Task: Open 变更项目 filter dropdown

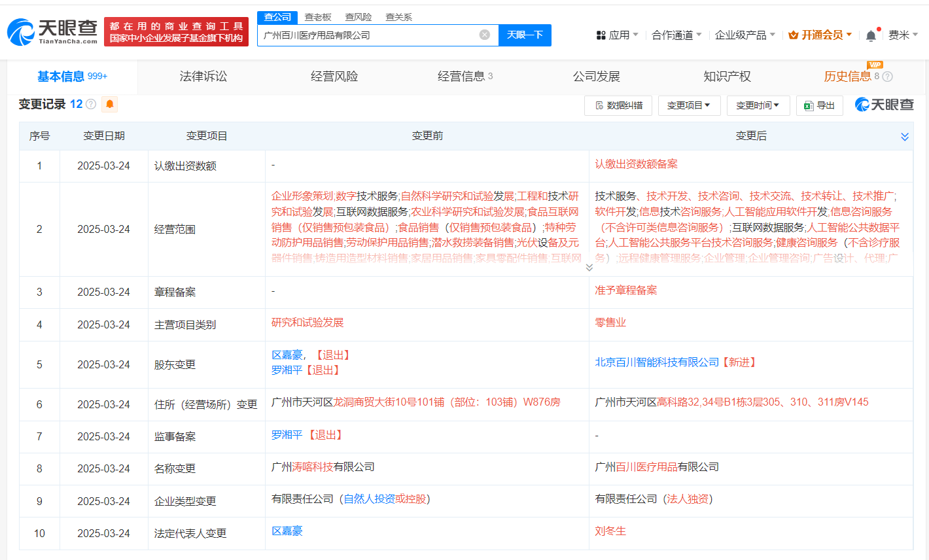Action: (689, 105)
